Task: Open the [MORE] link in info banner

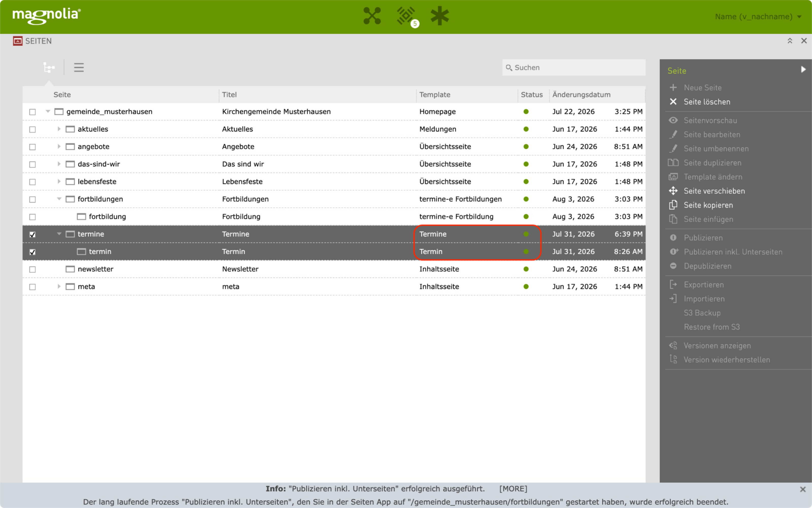Action: (x=513, y=489)
